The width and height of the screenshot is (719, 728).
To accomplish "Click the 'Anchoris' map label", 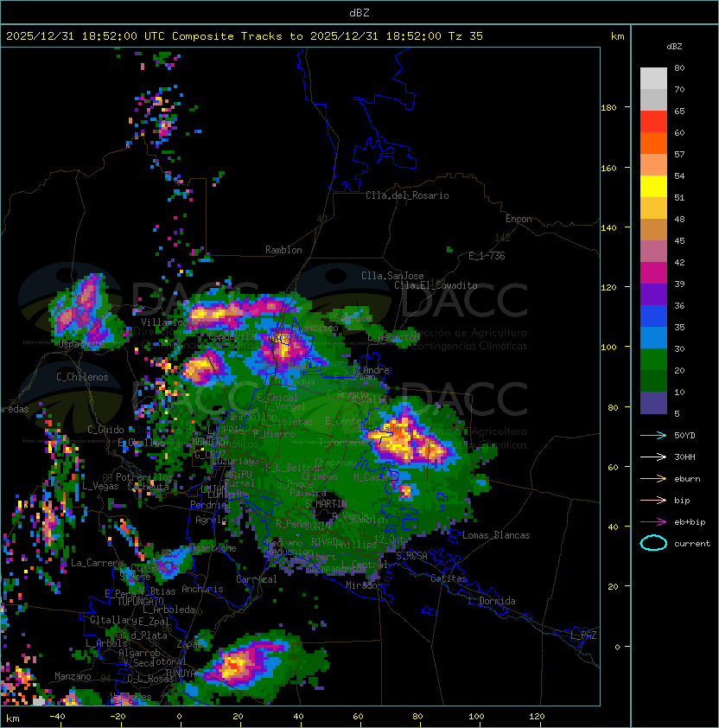I will [x=202, y=589].
